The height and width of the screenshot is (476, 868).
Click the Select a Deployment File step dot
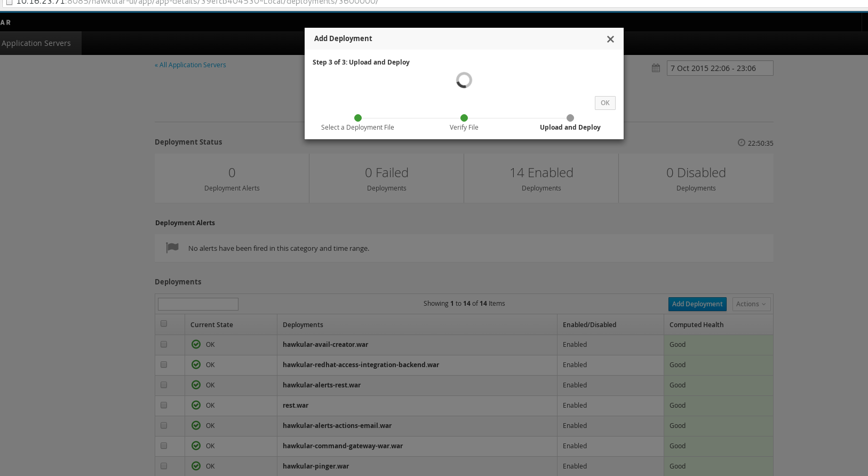358,118
